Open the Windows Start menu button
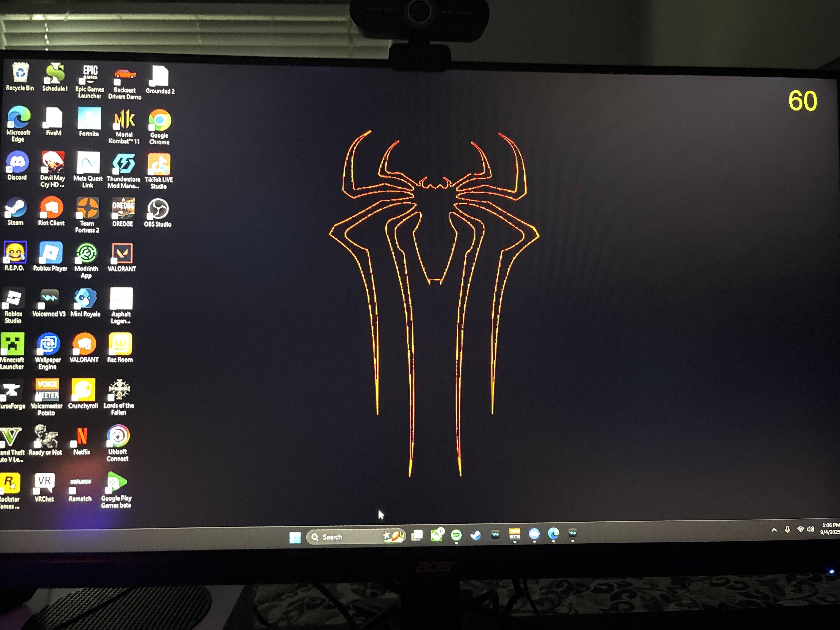 [x=295, y=537]
